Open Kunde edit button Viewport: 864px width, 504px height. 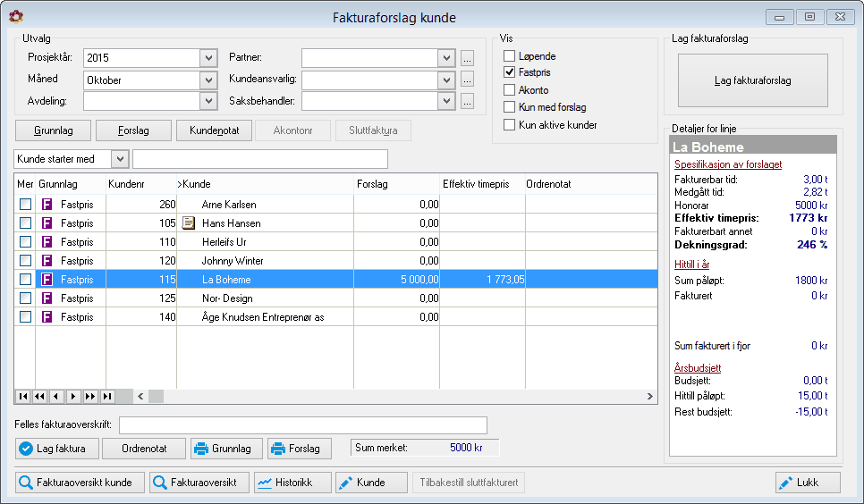371,483
